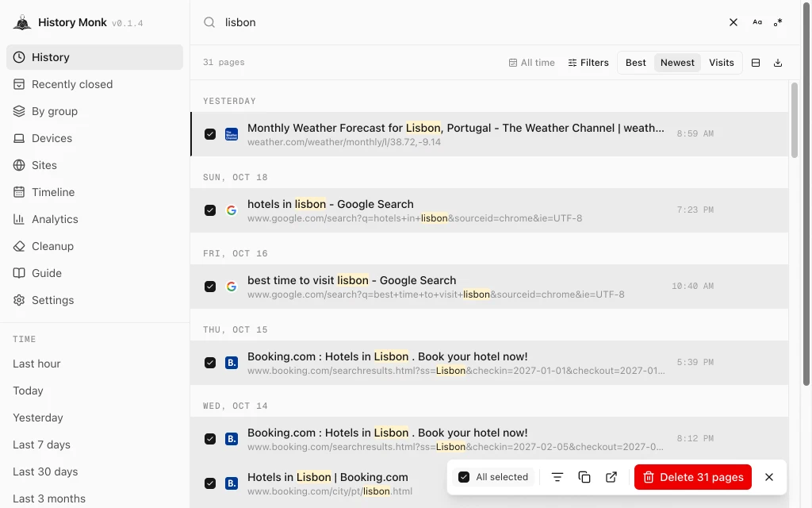Open the Devices section

[95, 138]
